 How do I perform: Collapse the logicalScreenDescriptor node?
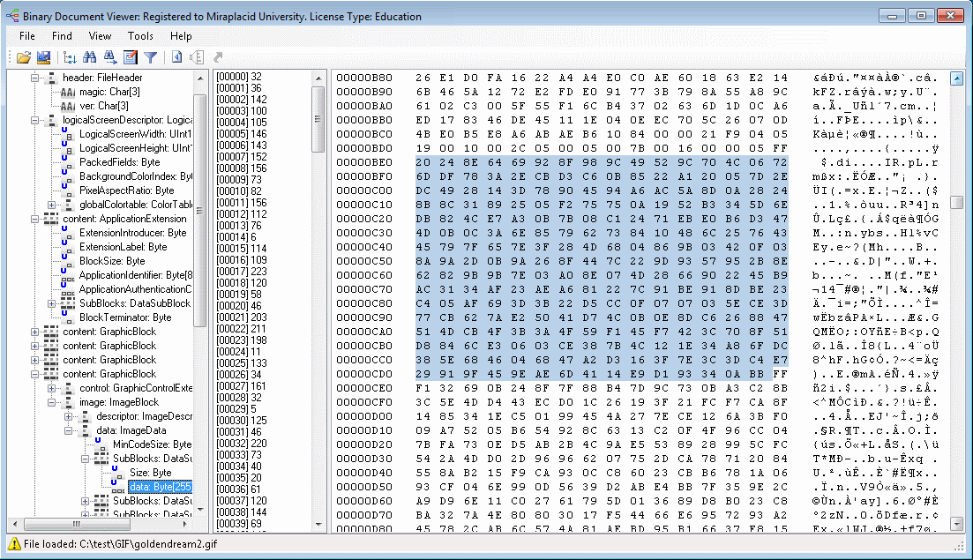34,120
